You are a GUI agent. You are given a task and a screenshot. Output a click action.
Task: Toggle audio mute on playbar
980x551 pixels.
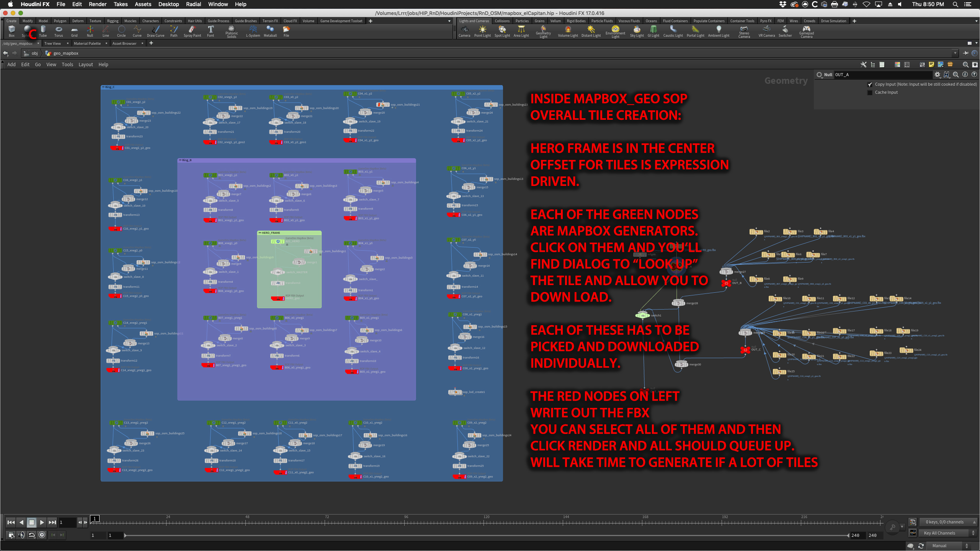coord(21,535)
